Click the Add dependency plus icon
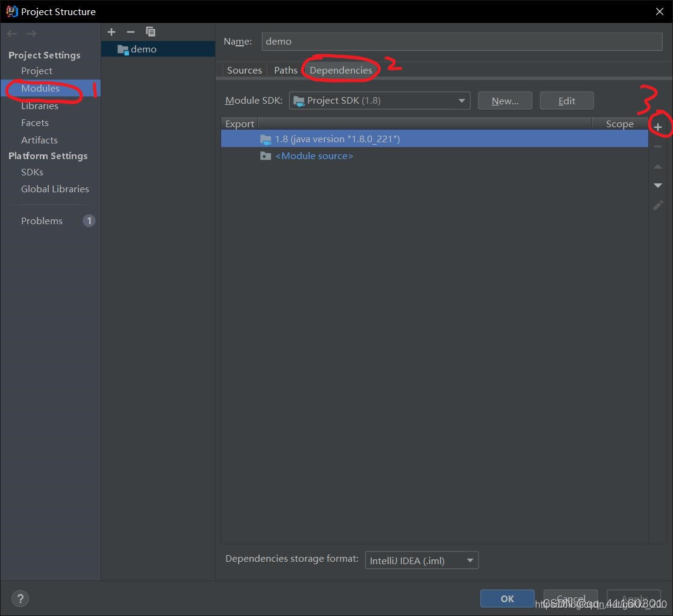The height and width of the screenshot is (616, 673). [658, 126]
